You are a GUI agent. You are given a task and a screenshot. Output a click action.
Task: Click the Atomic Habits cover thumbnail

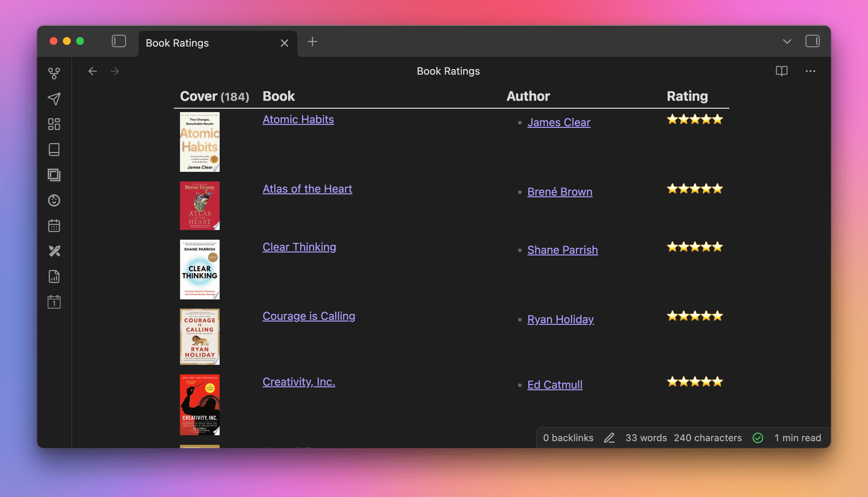[200, 142]
